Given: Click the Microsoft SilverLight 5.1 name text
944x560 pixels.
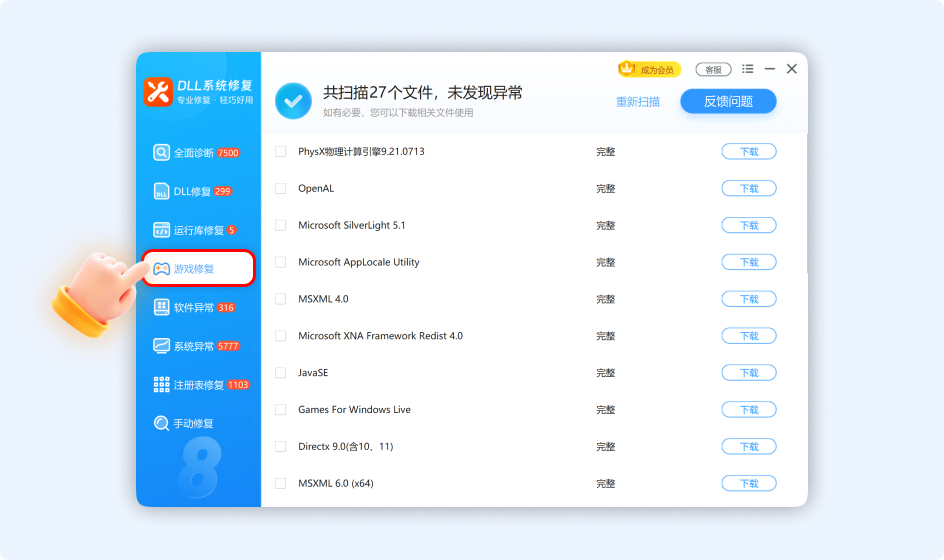Looking at the screenshot, I should 352,225.
